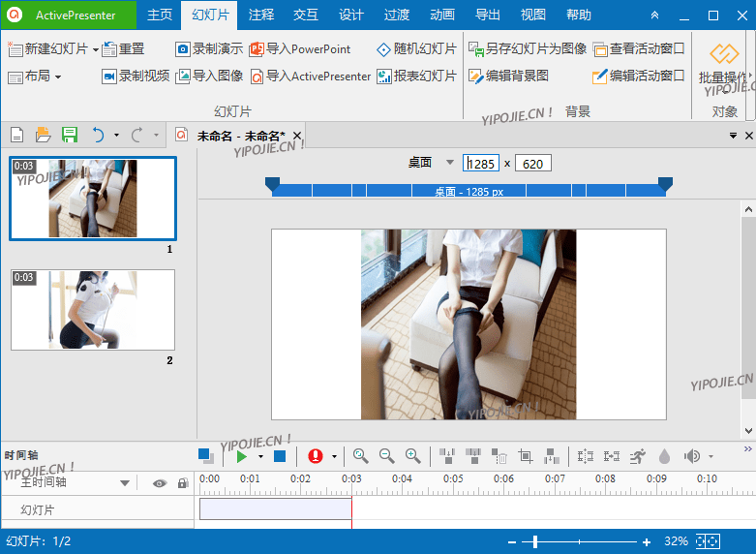The width and height of the screenshot is (756, 554).
Task: Click the green save icon
Action: [x=70, y=135]
